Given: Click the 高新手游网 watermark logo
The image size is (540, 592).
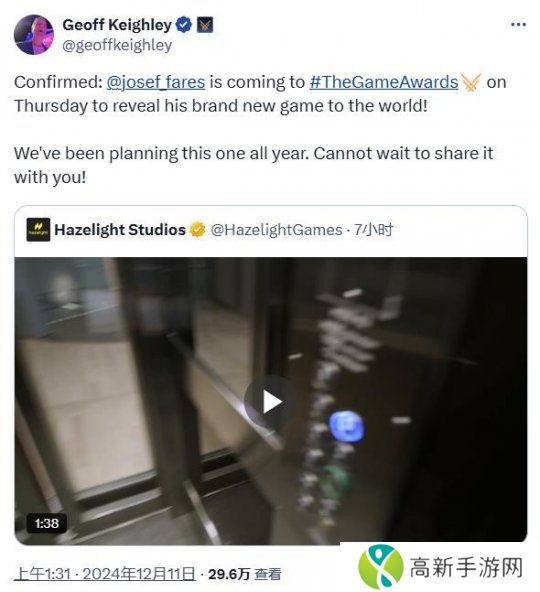Looking at the screenshot, I should tap(440, 567).
